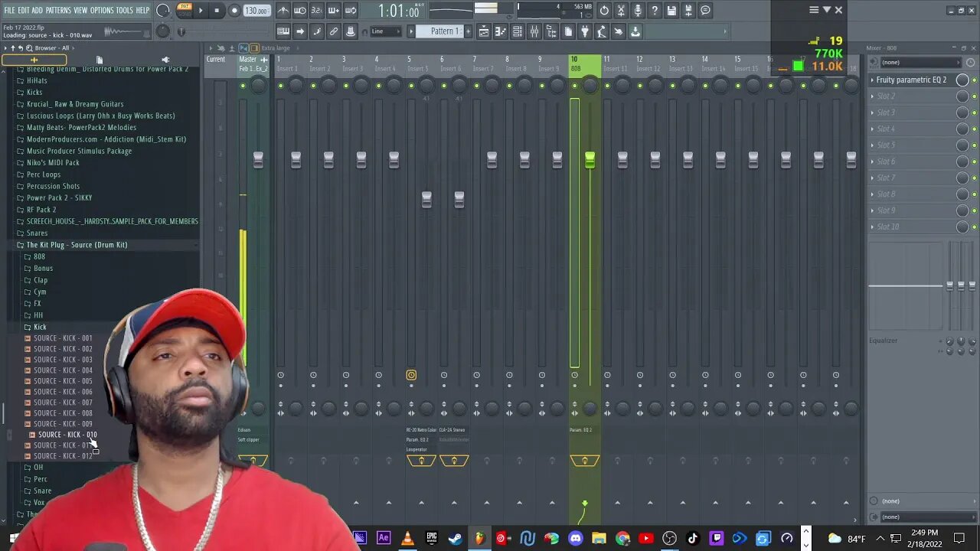Open the playlist view from the toolbar
This screenshot has height=551, width=980.
click(x=484, y=31)
